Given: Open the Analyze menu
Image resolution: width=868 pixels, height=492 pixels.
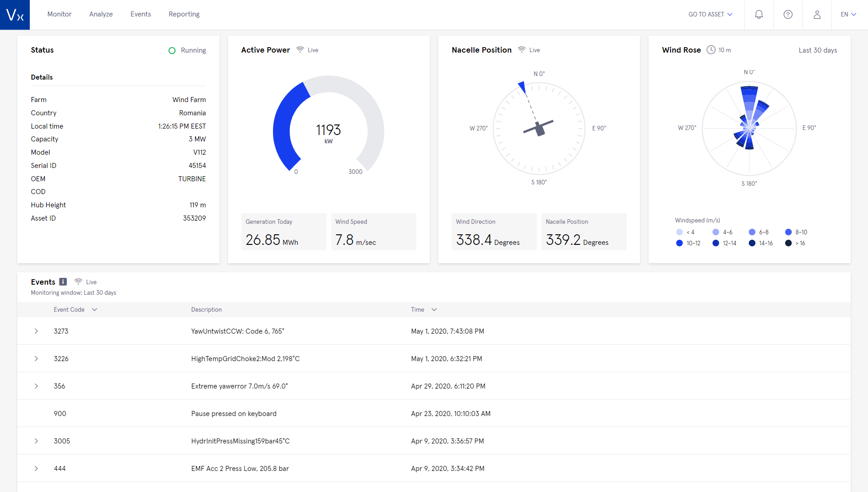Looking at the screenshot, I should click(x=101, y=14).
